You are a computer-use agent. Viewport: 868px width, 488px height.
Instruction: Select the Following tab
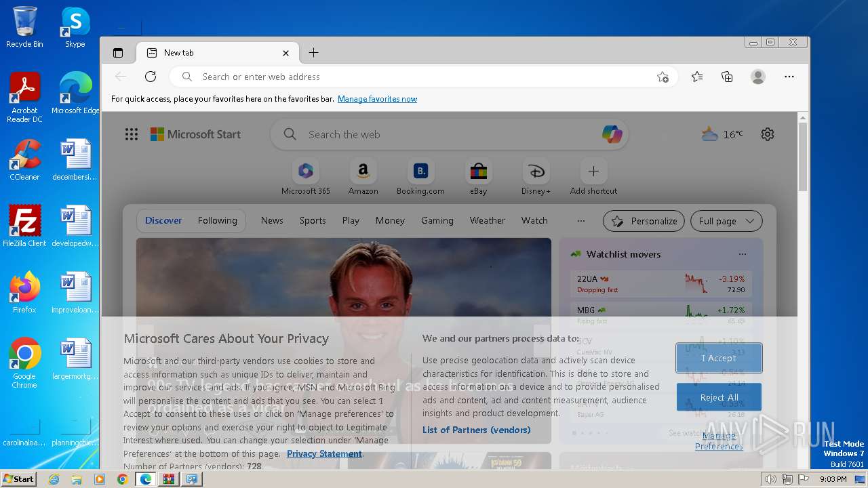(217, 220)
